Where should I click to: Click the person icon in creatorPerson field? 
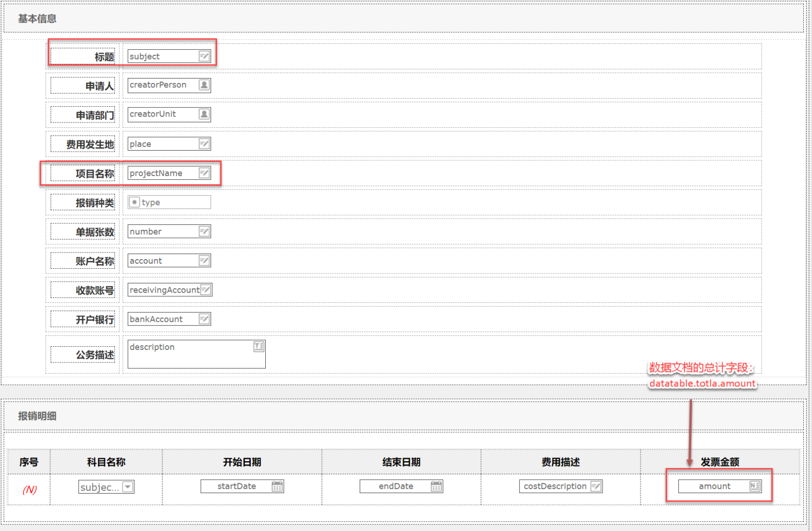(x=204, y=85)
